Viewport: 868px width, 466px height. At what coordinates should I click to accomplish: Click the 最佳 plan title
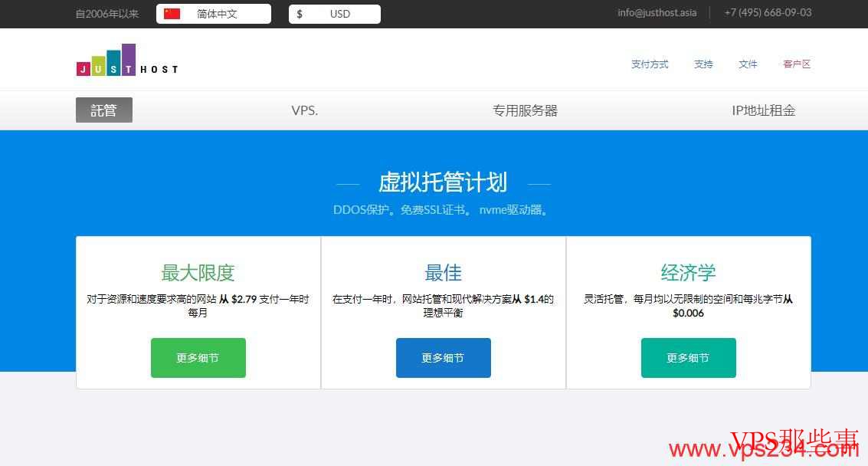point(443,273)
